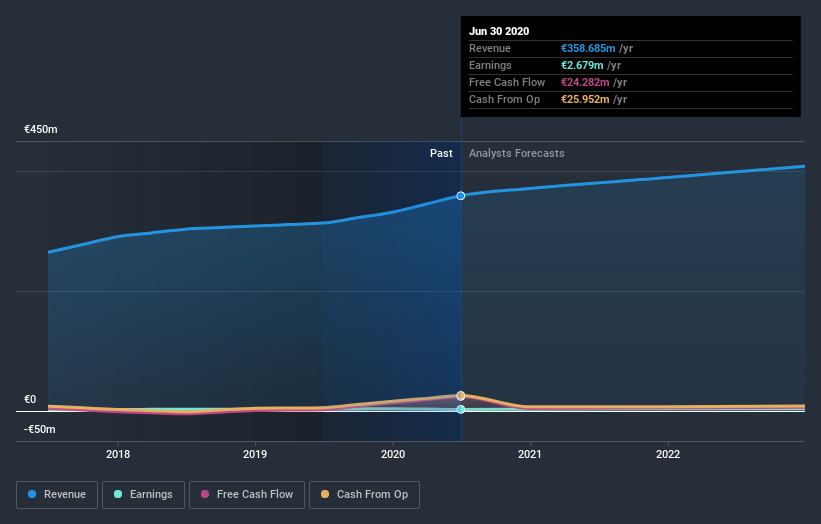Viewport: 821px width, 524px height.
Task: Click the Past section label
Action: point(441,153)
